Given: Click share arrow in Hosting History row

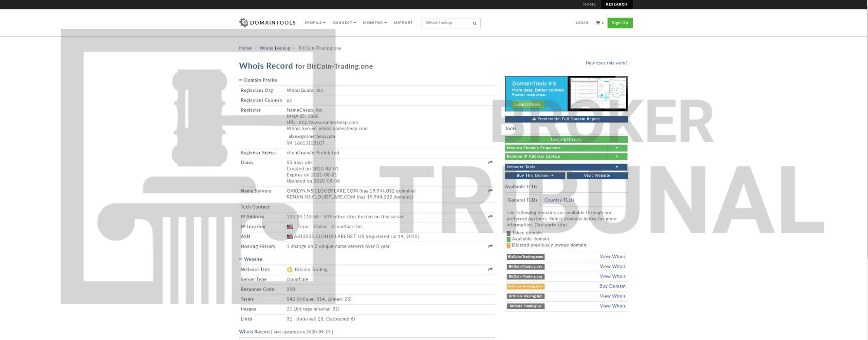Looking at the screenshot, I should click(490, 246).
